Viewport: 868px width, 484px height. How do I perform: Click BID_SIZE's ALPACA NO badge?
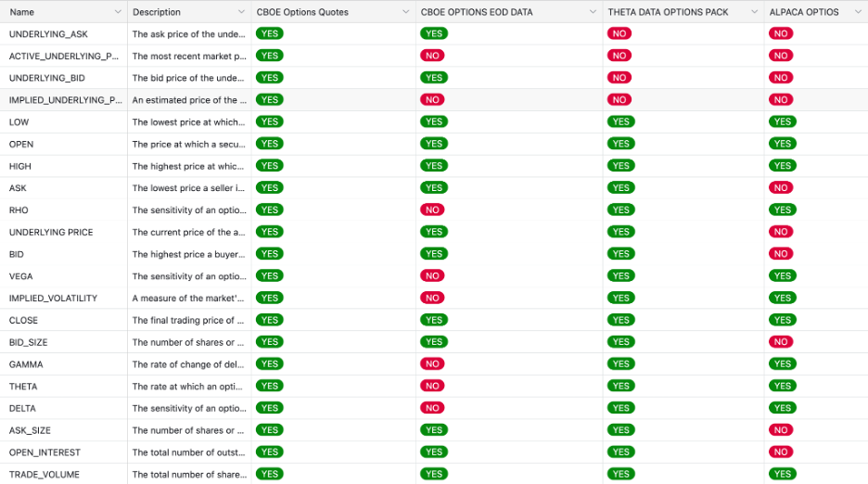pos(781,342)
